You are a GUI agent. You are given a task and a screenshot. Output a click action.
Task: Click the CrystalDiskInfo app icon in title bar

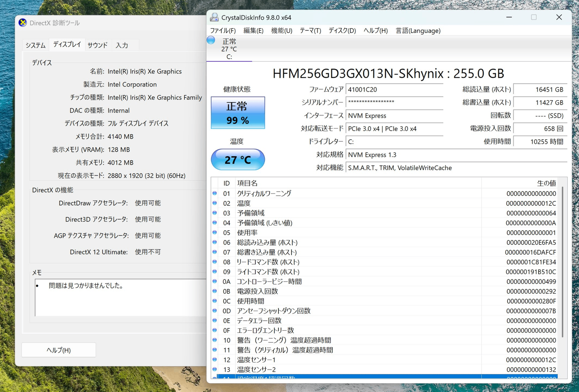[x=214, y=17]
